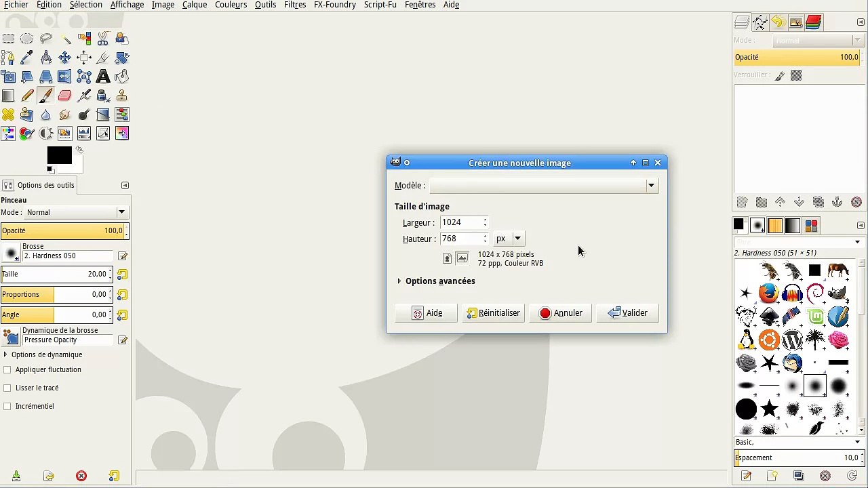Choose portrait orientation in new image dialog
Image resolution: width=868 pixels, height=488 pixels.
447,258
